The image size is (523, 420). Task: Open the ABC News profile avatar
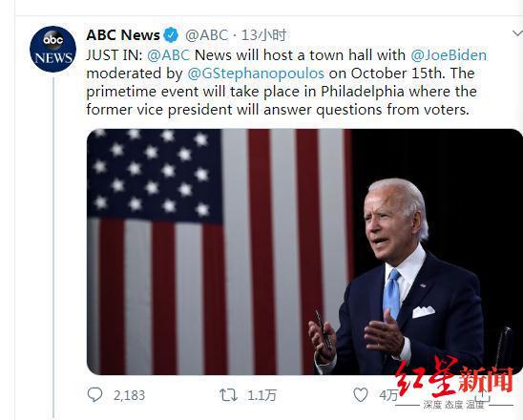click(x=52, y=49)
